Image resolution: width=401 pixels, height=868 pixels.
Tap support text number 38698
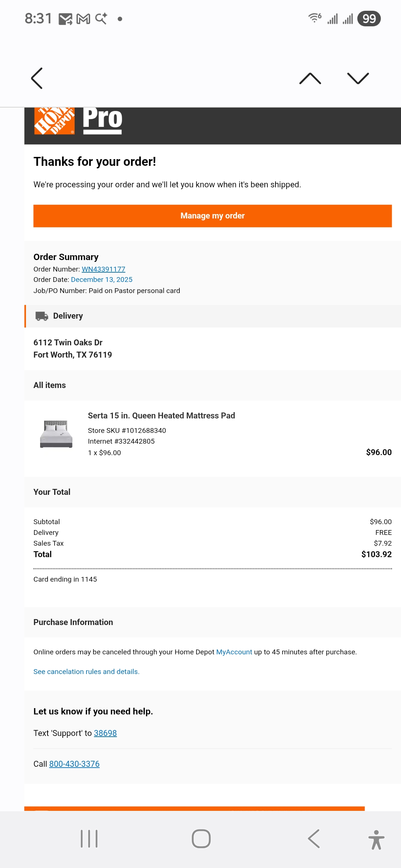(105, 733)
